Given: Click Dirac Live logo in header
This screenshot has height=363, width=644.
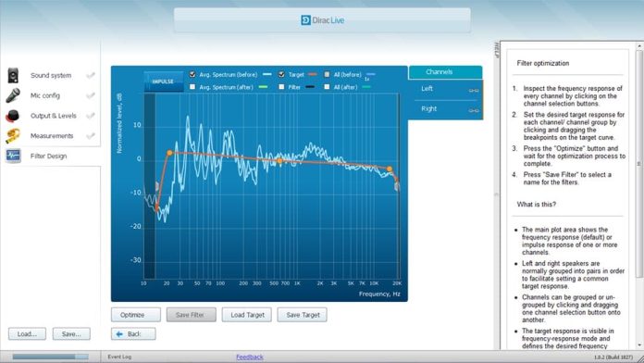Looking at the screenshot, I should pyautogui.click(x=322, y=20).
